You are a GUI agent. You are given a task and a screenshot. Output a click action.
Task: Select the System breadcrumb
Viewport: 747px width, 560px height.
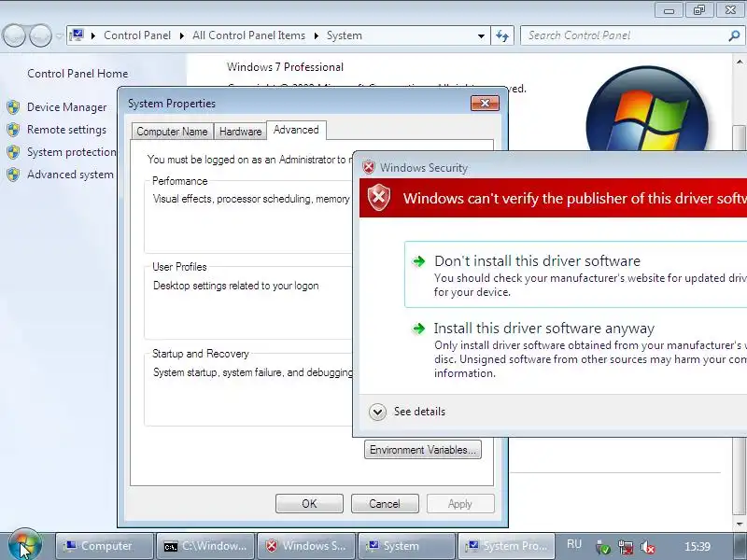point(345,35)
